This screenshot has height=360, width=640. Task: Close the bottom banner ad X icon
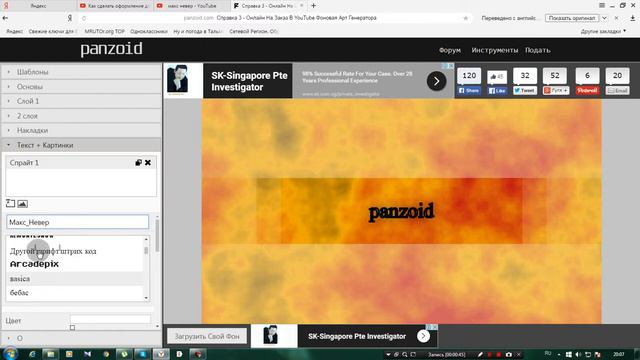tap(435, 327)
